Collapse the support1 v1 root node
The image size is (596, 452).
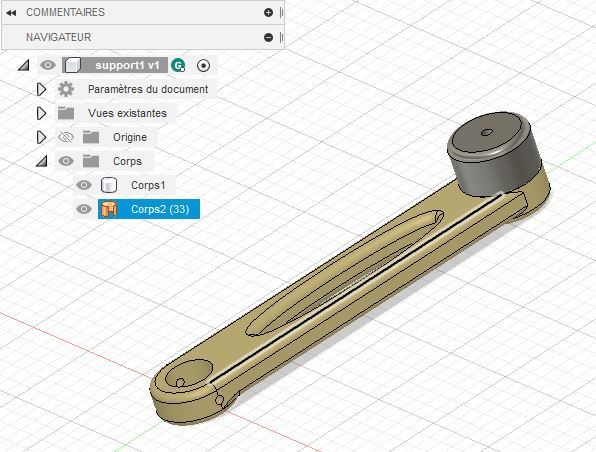24,65
